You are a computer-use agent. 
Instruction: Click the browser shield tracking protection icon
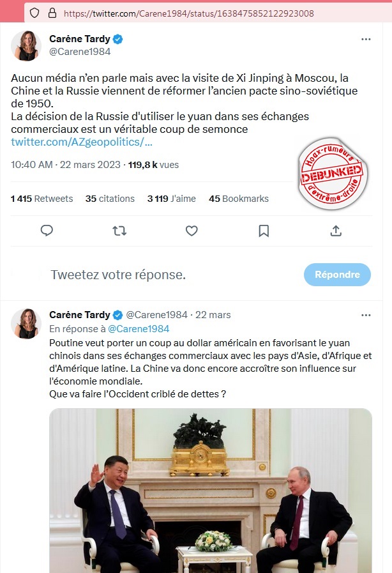(34, 13)
